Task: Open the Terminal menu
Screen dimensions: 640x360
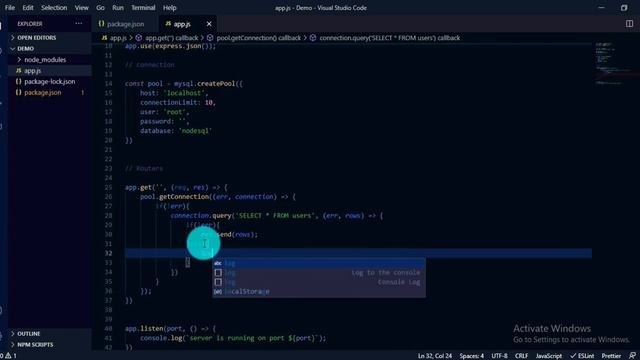Action: click(143, 8)
